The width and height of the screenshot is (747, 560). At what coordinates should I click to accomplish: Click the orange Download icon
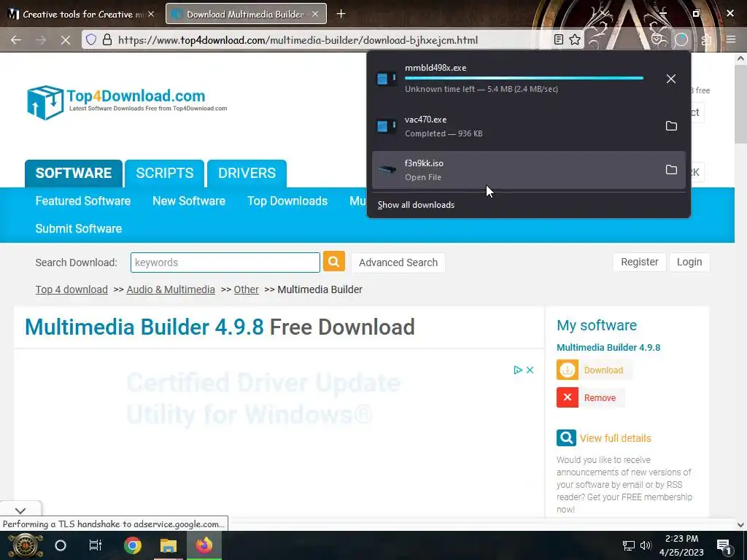tap(568, 370)
